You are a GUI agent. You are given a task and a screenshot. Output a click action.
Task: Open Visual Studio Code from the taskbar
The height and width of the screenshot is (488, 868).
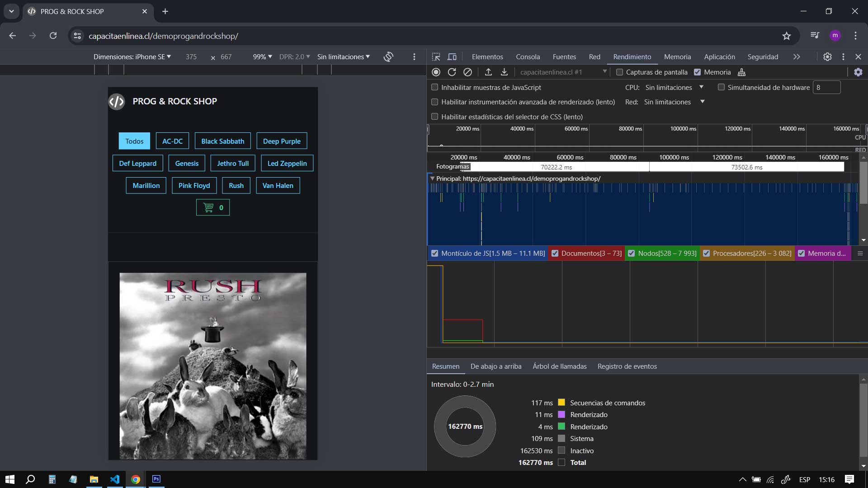[x=115, y=479]
